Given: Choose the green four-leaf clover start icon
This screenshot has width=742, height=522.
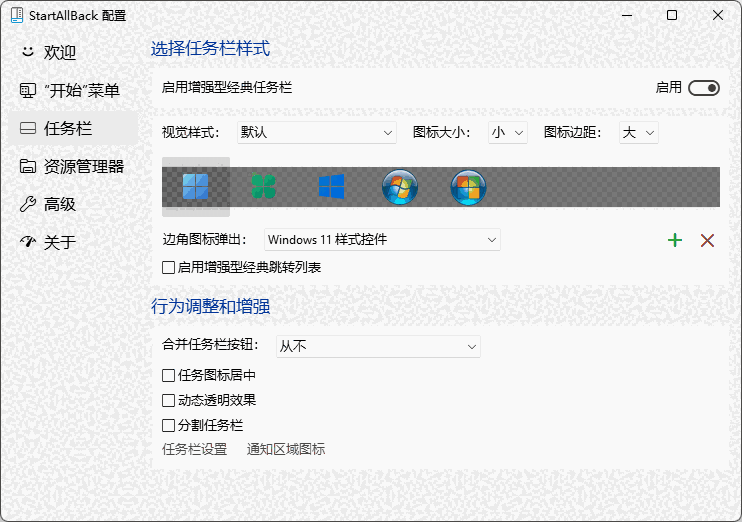Looking at the screenshot, I should [264, 186].
